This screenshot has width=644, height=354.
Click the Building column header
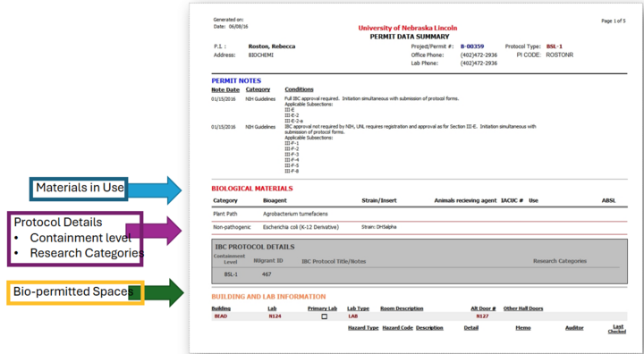click(221, 308)
